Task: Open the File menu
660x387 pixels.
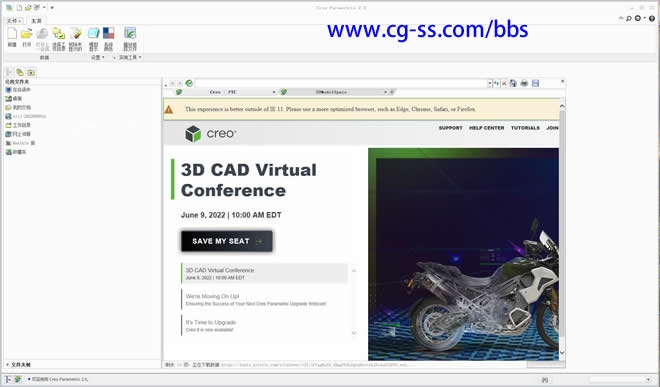Action: [14, 21]
